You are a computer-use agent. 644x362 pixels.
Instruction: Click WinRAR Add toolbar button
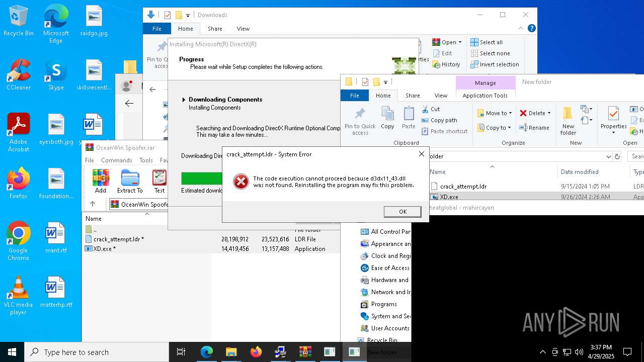101,181
